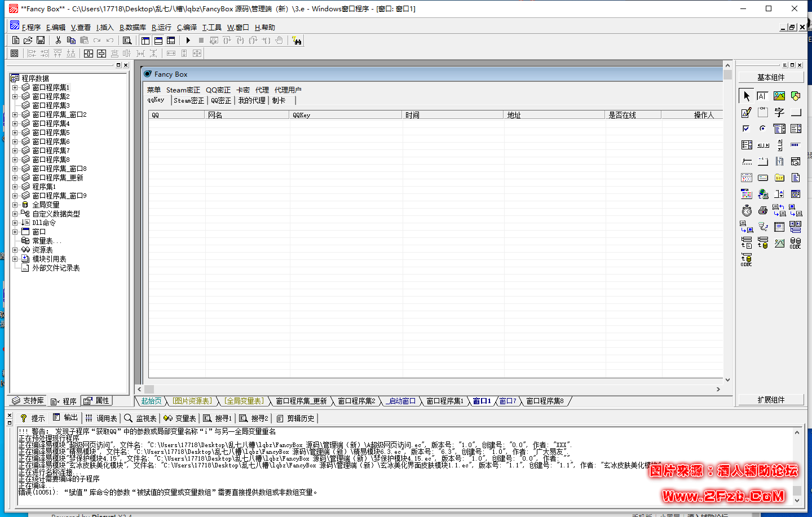Select the label (字) component icon
The height and width of the screenshot is (517, 812).
point(779,113)
